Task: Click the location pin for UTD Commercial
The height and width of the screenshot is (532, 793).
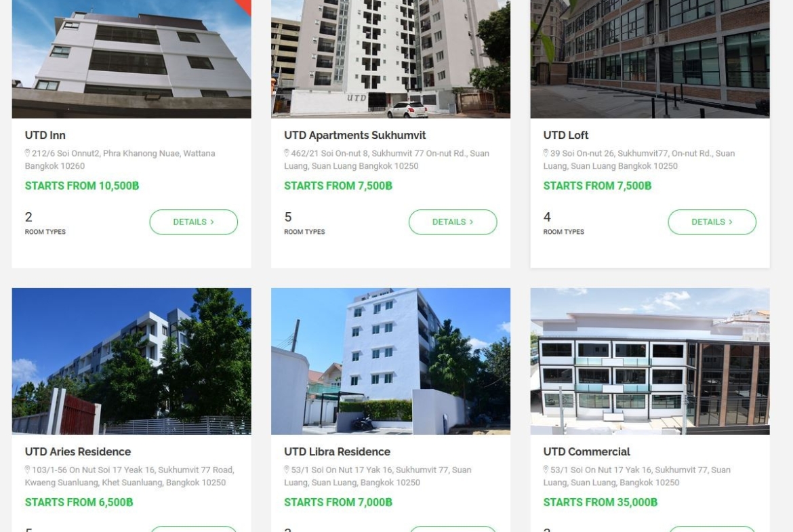Action: (546, 469)
